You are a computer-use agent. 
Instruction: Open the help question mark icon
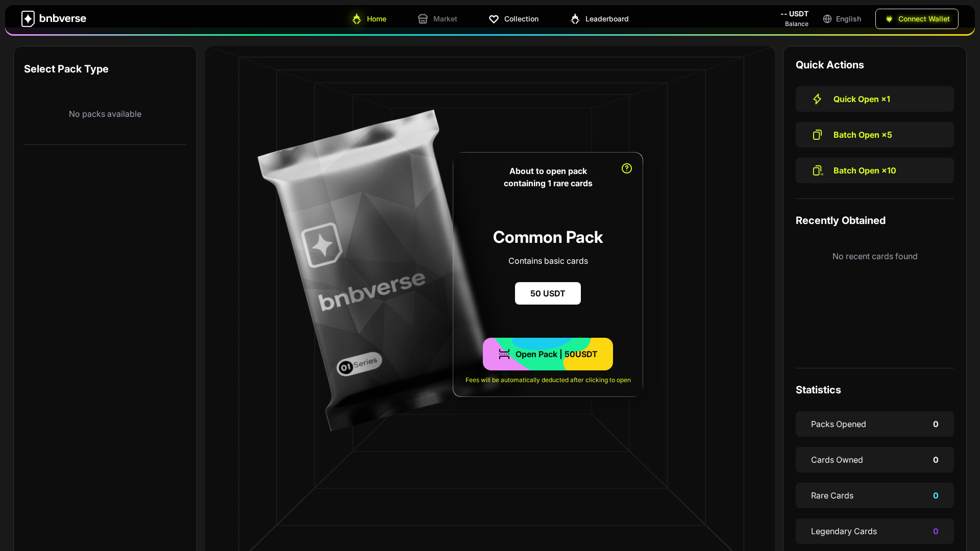coord(627,168)
